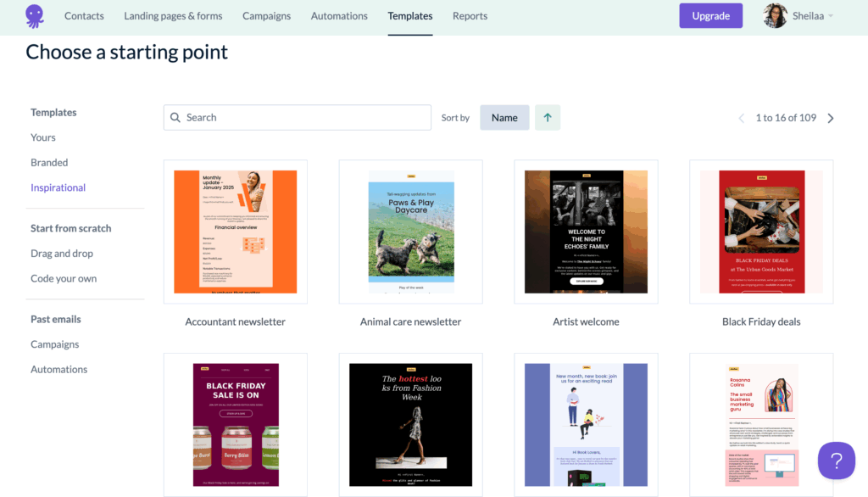868x497 pixels.
Task: Open the Campaigns navigation tab
Action: 266,16
